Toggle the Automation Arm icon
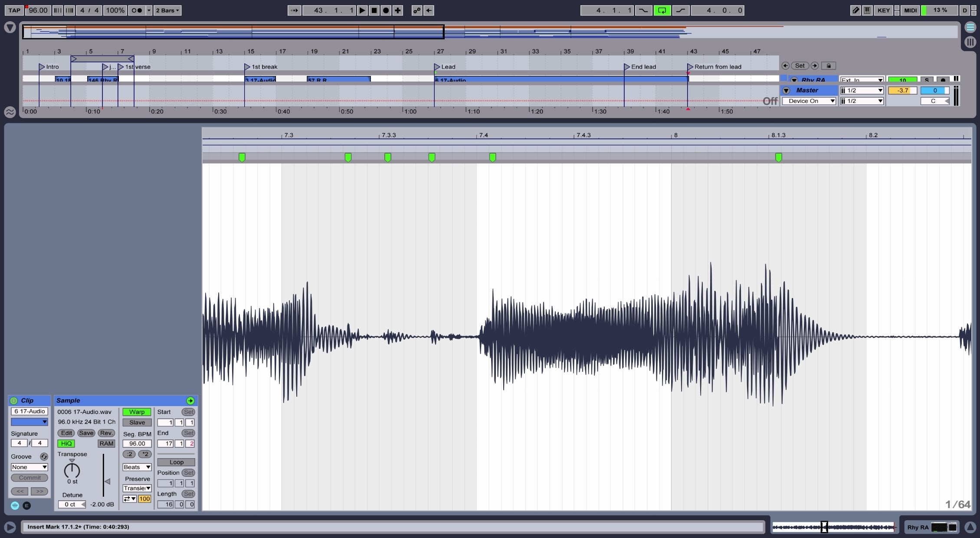This screenshot has height=538, width=980. pos(417,10)
